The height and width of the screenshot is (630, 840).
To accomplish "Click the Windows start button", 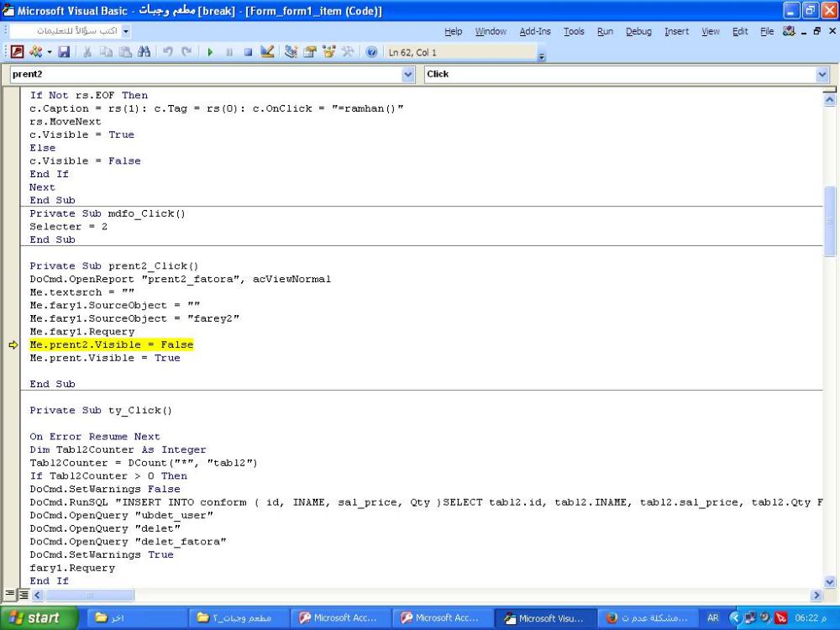I will 39,617.
